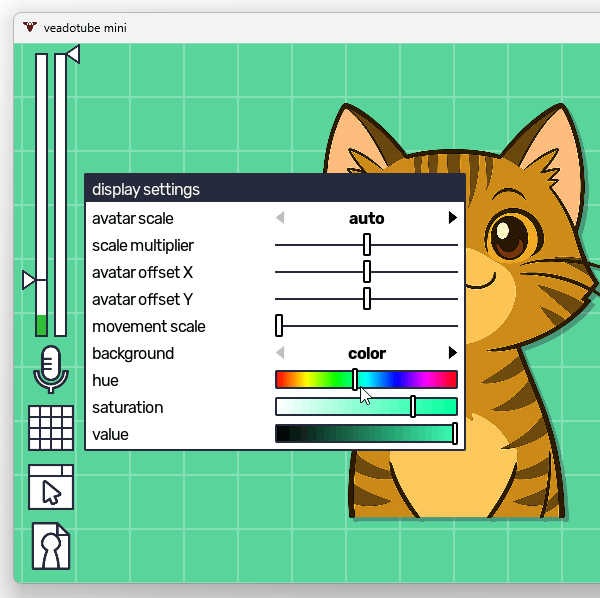
Task: Click the microphone settings icon
Action: [51, 369]
